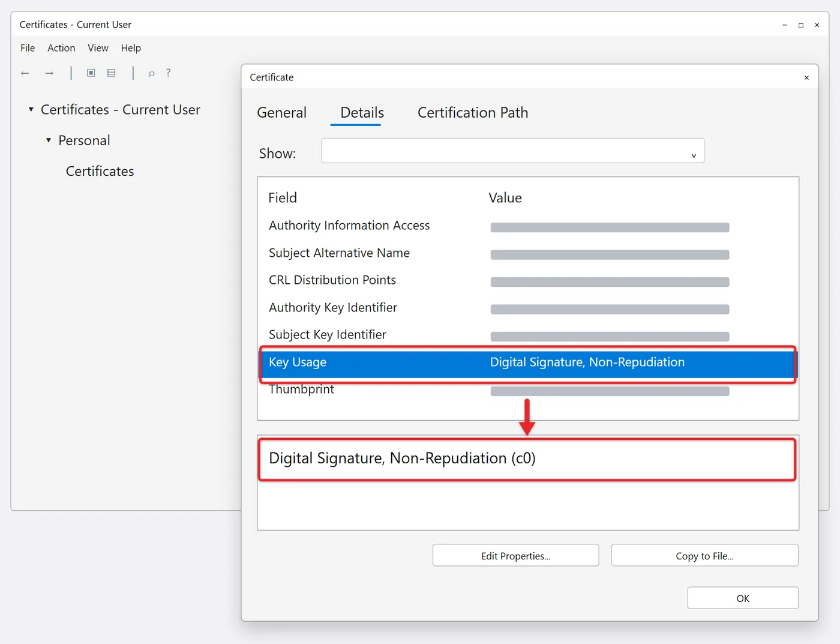
Task: Switch to the General tab
Action: click(x=281, y=112)
